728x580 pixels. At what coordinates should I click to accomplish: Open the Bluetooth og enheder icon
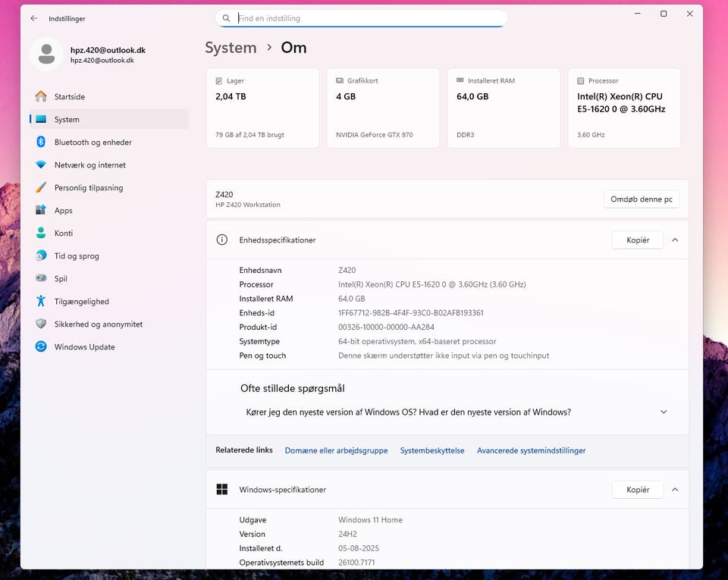[x=41, y=142]
